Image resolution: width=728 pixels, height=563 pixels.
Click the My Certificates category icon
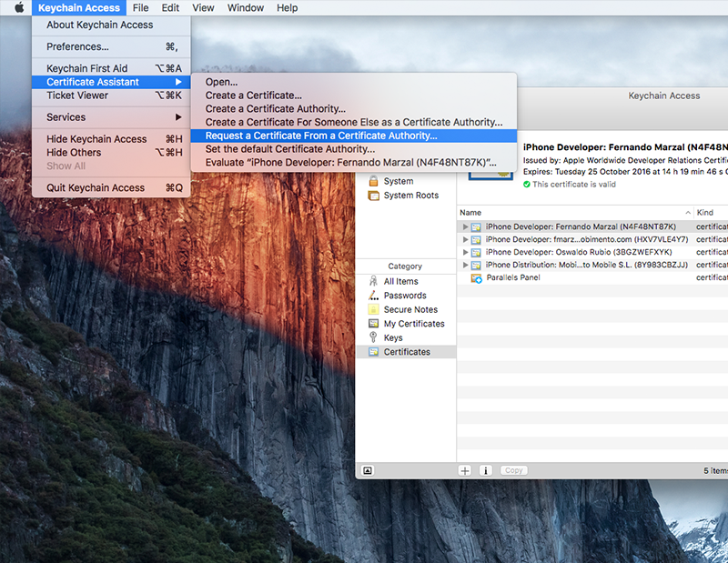373,324
